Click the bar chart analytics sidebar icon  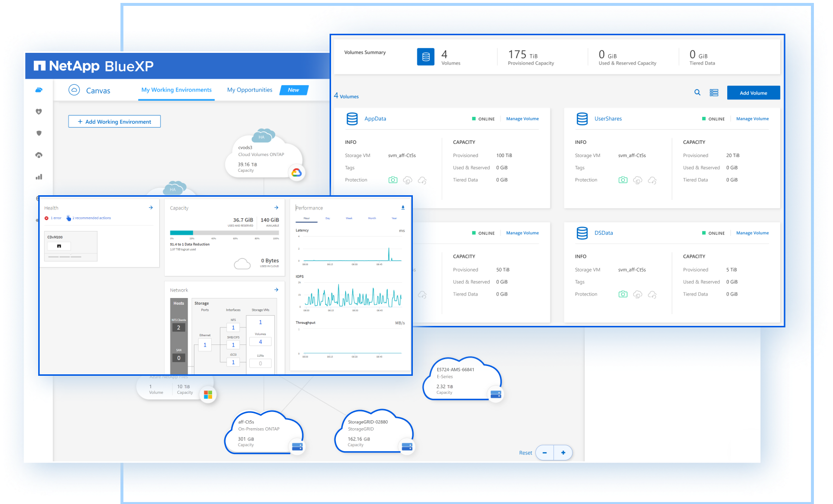point(39,177)
